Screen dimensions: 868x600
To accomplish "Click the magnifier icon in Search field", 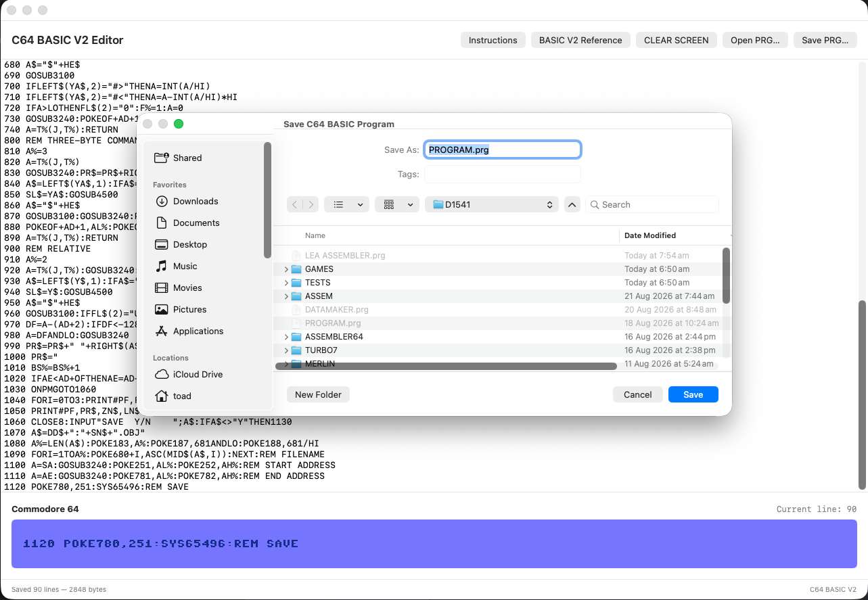I will click(594, 204).
